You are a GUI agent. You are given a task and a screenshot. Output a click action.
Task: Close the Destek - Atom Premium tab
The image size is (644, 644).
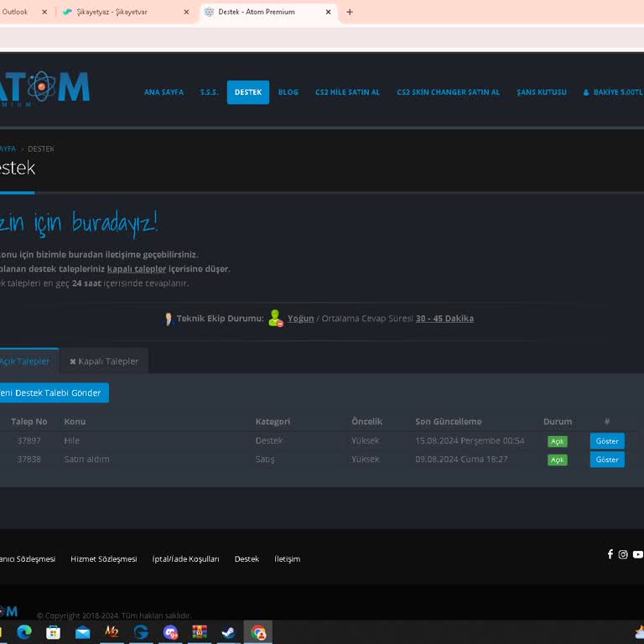328,12
